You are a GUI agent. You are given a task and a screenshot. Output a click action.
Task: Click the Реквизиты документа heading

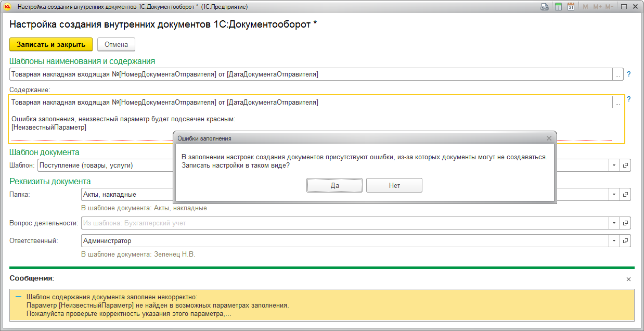[50, 181]
